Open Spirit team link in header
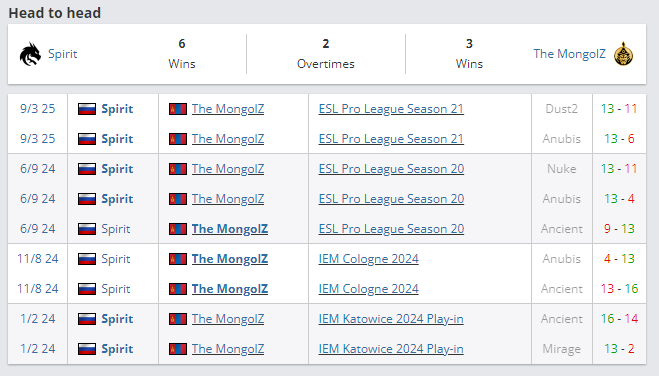This screenshot has width=659, height=376. pyautogui.click(x=63, y=54)
